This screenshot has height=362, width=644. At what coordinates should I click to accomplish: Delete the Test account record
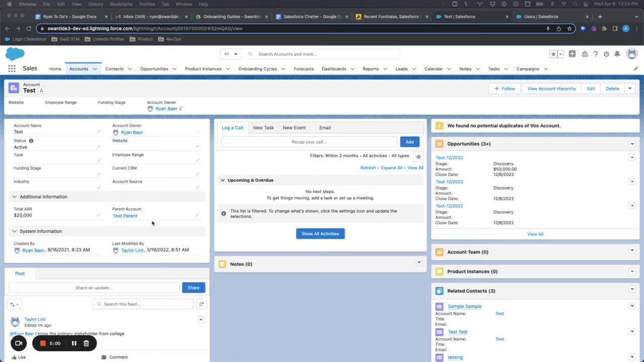point(612,88)
